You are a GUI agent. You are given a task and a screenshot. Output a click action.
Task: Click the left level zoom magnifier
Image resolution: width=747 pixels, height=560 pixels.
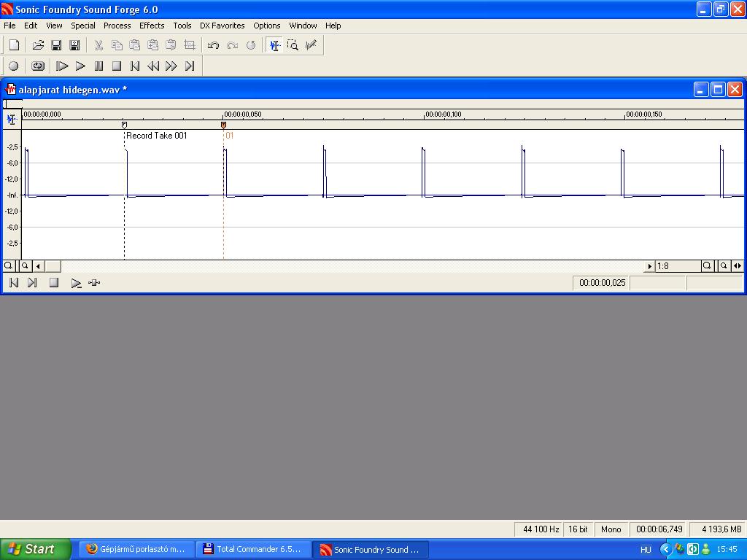click(9, 265)
